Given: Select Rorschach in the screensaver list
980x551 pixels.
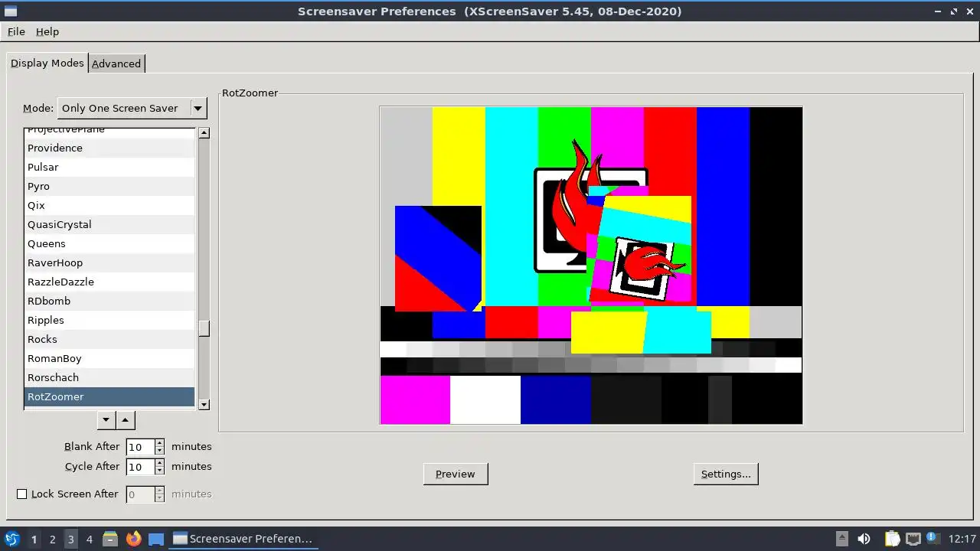Looking at the screenshot, I should [x=109, y=377].
